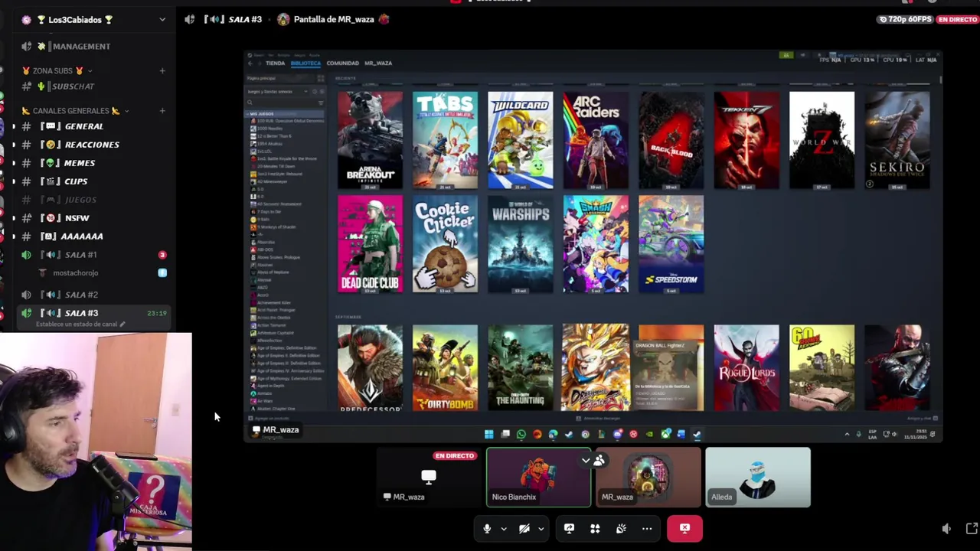Open TABS game cover
The image size is (980, 551).
click(x=445, y=140)
